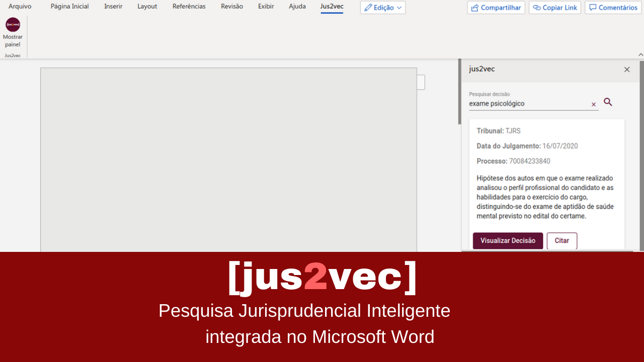The image size is (644, 362).
Task: Click the Compartilhar button
Action: (496, 8)
